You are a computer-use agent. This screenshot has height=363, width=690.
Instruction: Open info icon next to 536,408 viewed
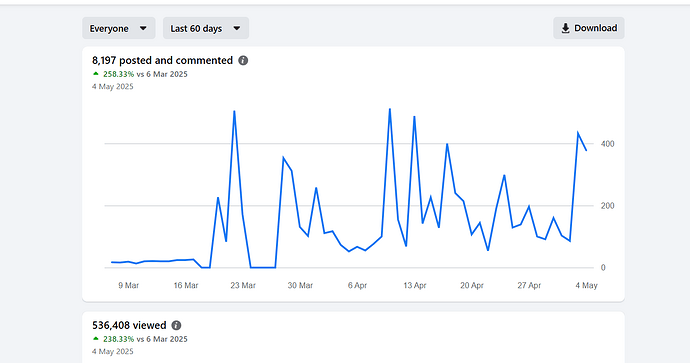pyautogui.click(x=176, y=326)
